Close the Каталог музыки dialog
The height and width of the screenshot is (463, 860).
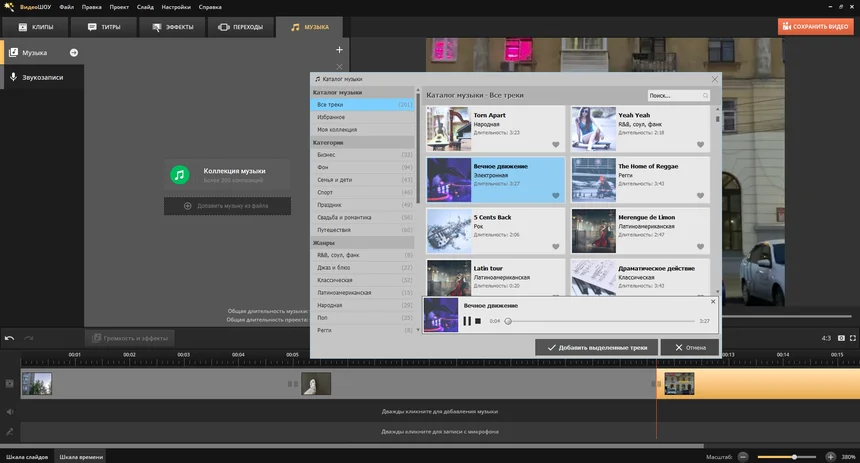(715, 79)
